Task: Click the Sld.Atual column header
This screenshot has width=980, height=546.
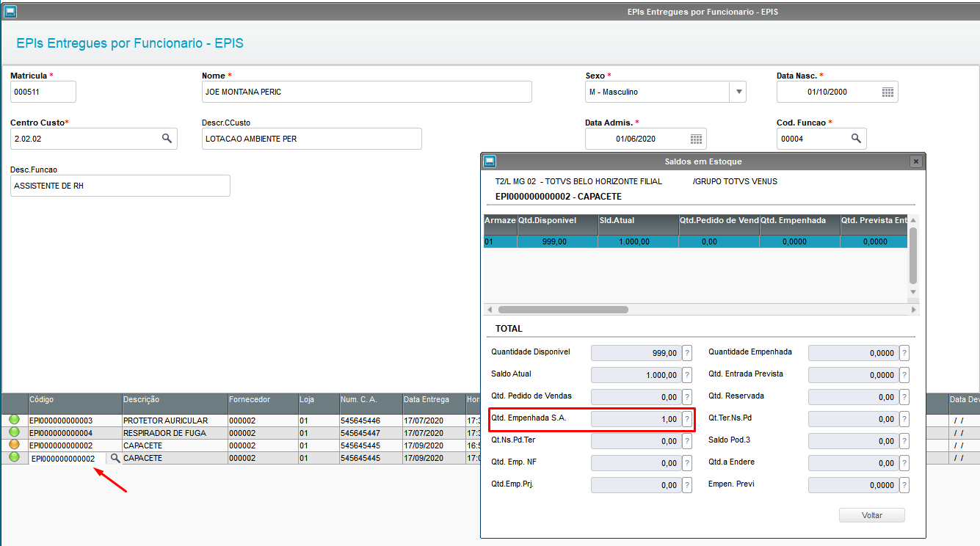Action: point(639,225)
